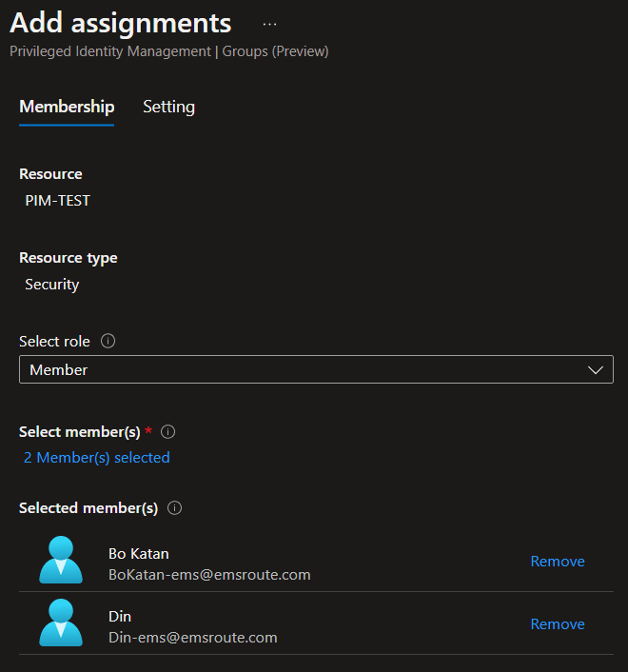The image size is (628, 672).
Task: Click the info icon beside Select member(s)
Action: click(x=168, y=432)
